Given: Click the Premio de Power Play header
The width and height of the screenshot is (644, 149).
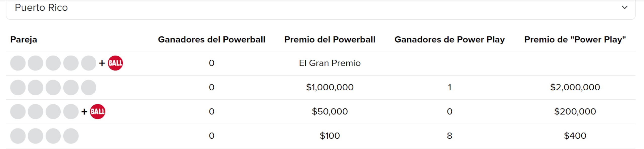Looking at the screenshot, I should (x=575, y=39).
